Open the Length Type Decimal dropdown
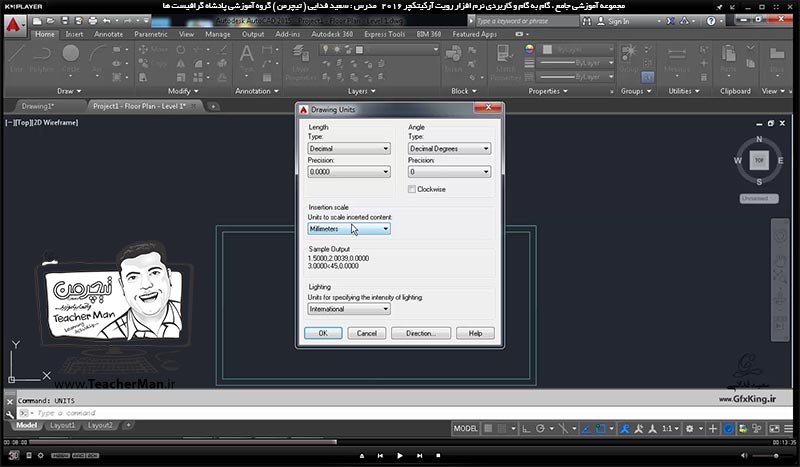Image resolution: width=800 pixels, height=467 pixels. 349,149
